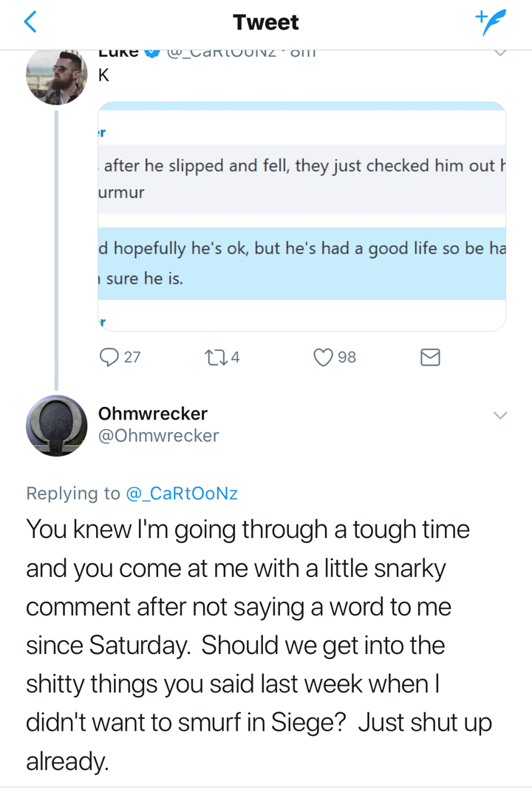Viewport: 532px width, 795px height.
Task: Open the Ohmwrecker display name profile
Action: (153, 414)
